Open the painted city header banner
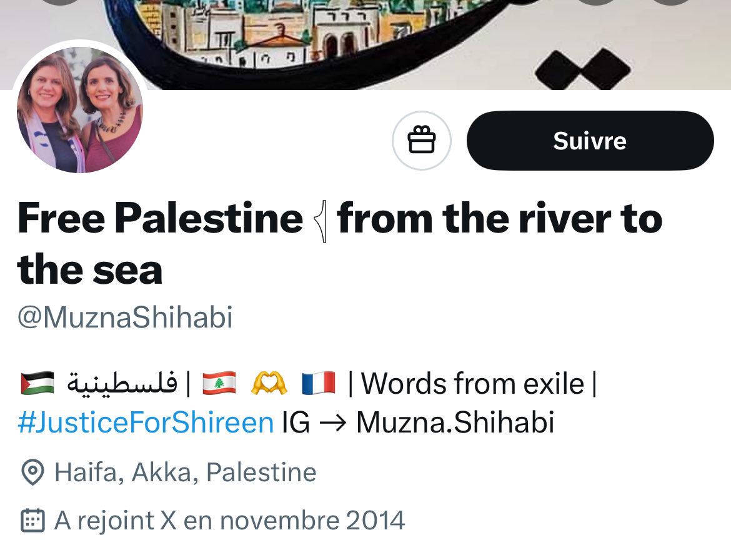This screenshot has height=560, width=731. tap(365, 45)
